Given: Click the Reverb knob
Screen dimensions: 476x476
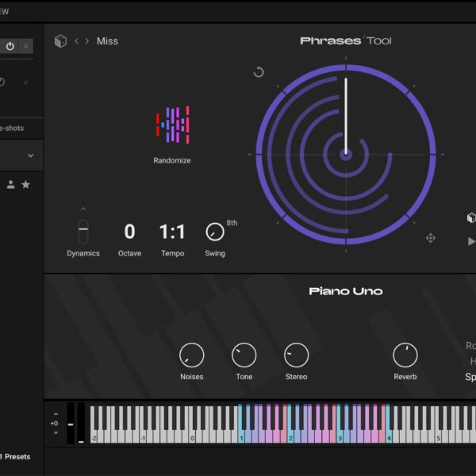Looking at the screenshot, I should point(405,355).
